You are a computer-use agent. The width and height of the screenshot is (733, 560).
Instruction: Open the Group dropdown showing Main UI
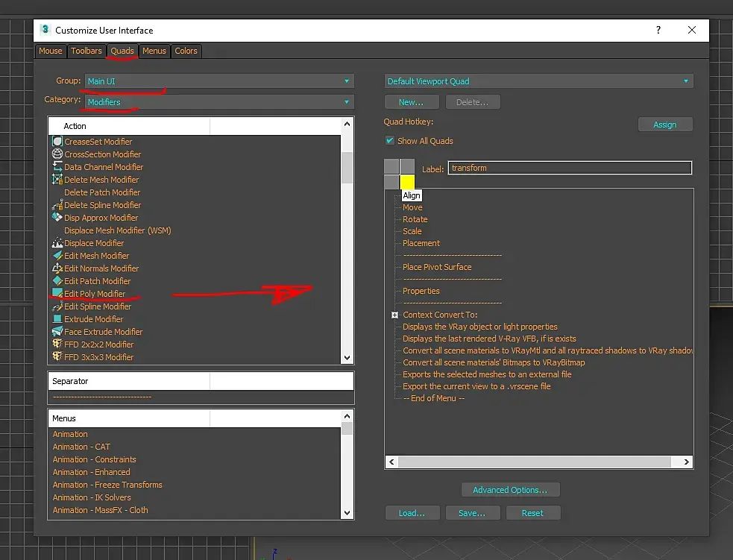tap(219, 81)
